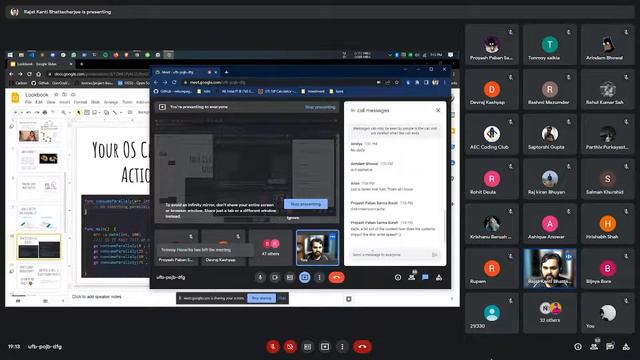The image size is (640, 360).
Task: Select Hrishabh Shah participant tile
Action: [607, 223]
